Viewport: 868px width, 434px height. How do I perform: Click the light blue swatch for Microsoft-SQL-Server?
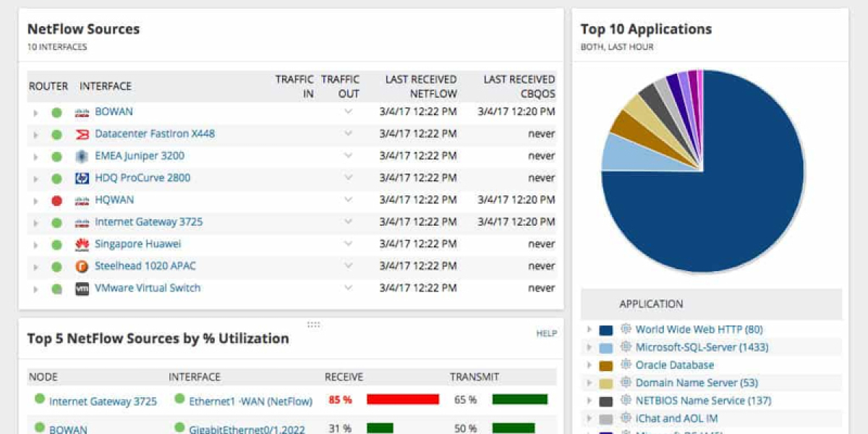606,348
